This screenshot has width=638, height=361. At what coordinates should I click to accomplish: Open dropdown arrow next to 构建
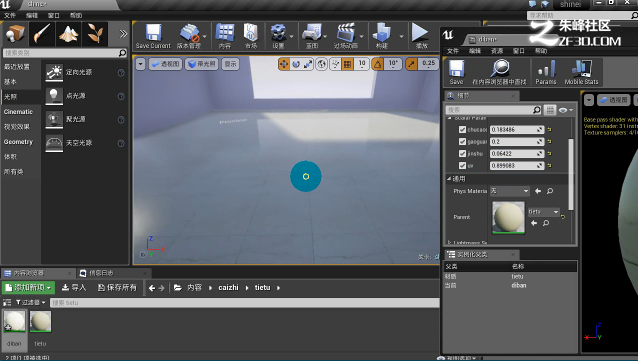click(x=401, y=37)
